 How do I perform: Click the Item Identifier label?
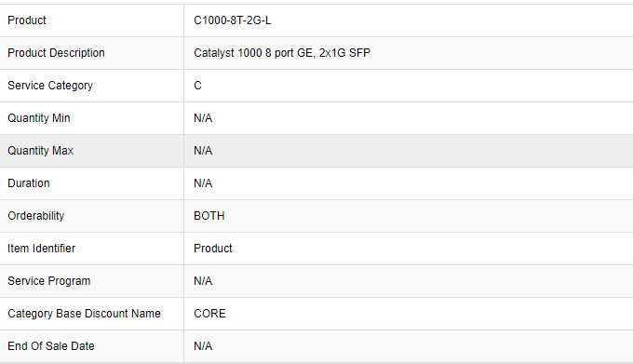click(x=42, y=249)
